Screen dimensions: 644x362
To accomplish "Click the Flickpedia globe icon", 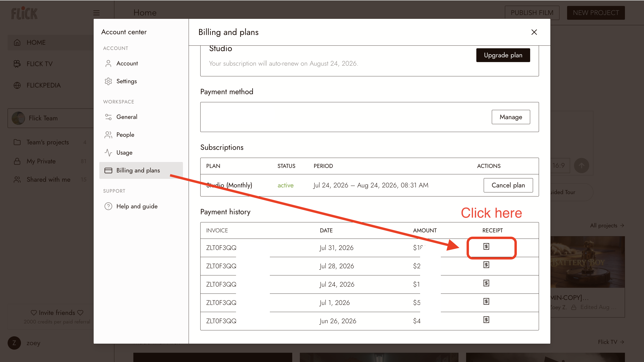I will pos(17,85).
